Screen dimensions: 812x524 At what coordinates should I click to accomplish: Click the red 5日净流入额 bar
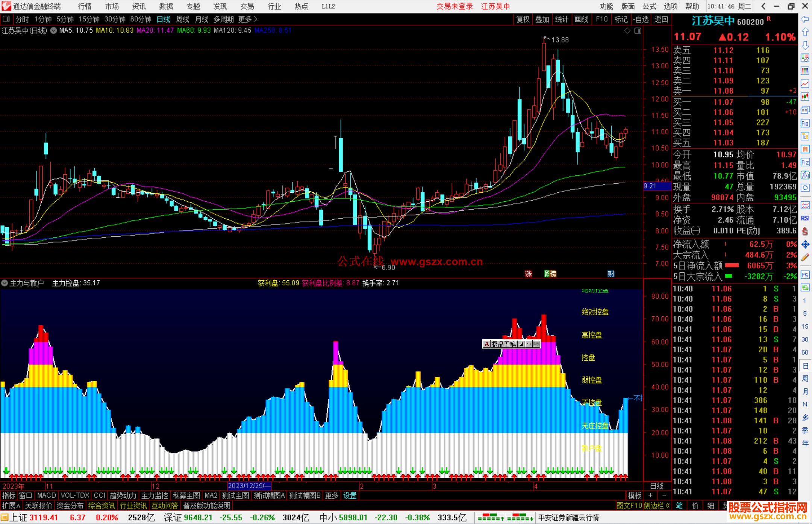pyautogui.click(x=732, y=266)
